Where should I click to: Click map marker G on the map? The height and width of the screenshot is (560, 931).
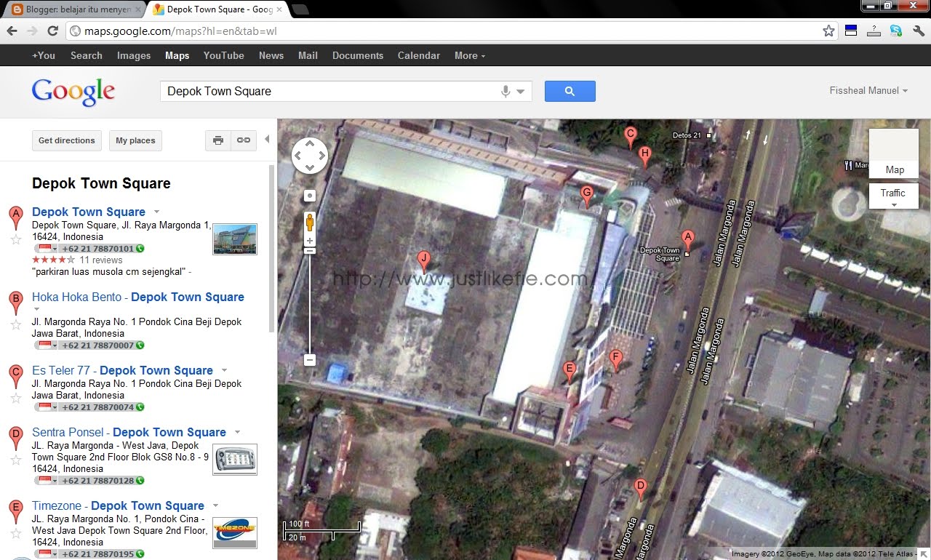(x=587, y=196)
